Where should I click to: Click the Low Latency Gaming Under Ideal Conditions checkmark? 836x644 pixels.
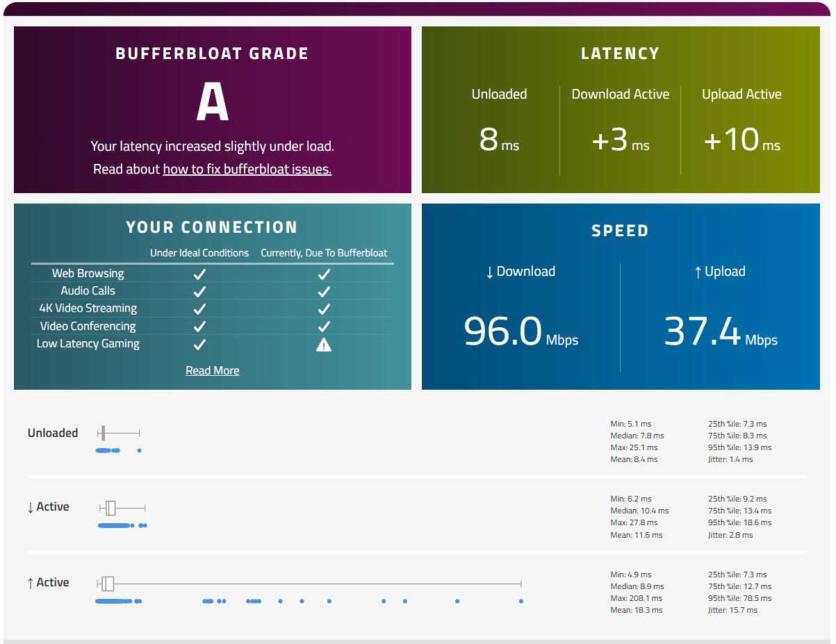[x=199, y=344]
